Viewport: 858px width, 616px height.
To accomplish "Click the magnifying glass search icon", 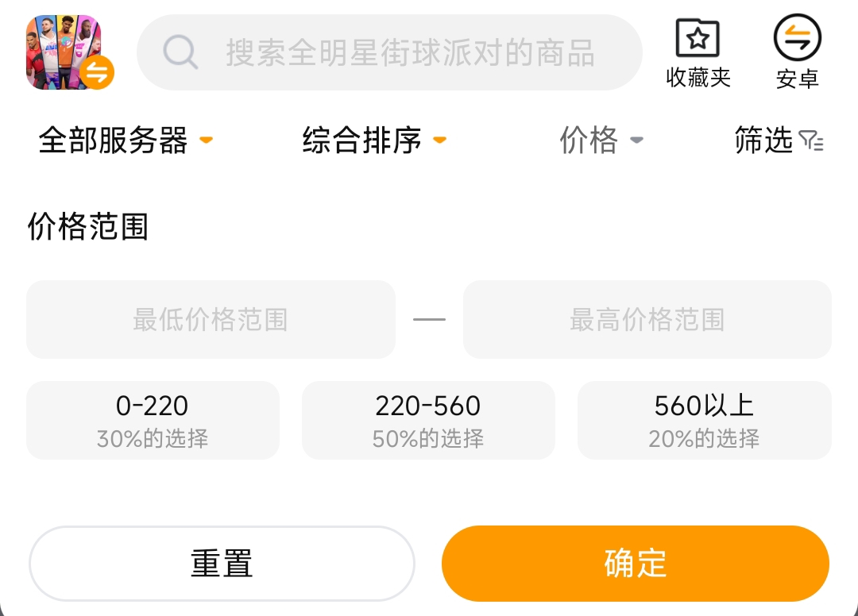I will point(180,53).
